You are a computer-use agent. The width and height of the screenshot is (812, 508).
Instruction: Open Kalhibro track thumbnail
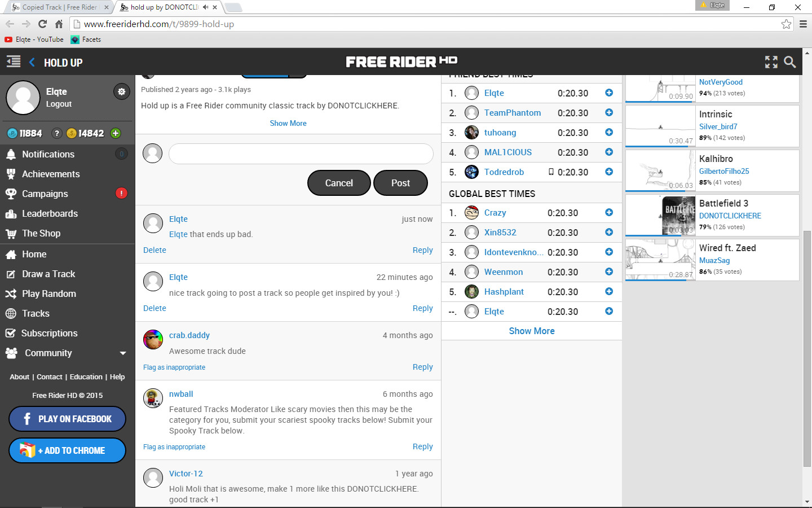tap(660, 170)
